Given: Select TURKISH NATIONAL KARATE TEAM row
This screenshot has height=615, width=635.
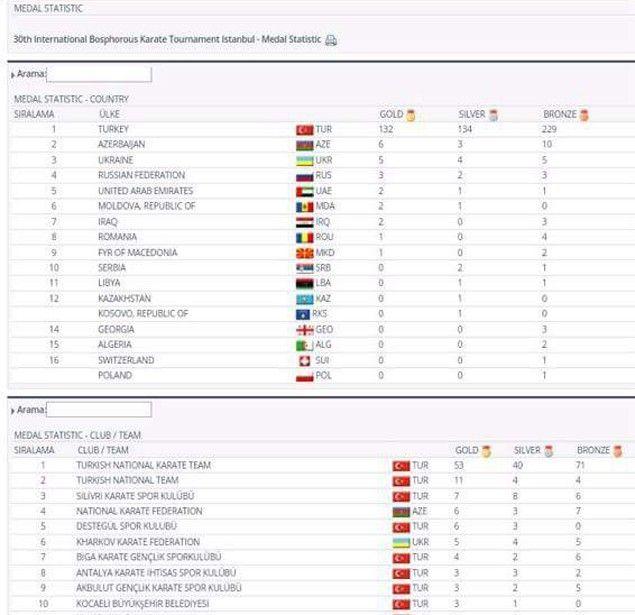Looking at the screenshot, I should (x=143, y=465).
